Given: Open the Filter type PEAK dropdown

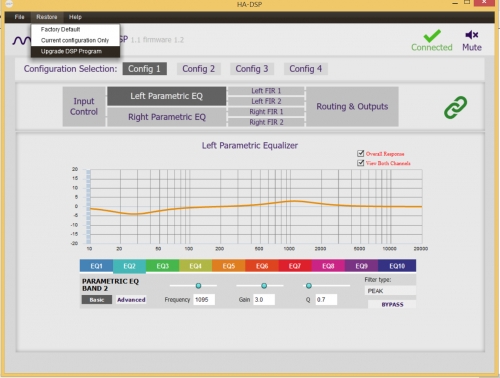Looking at the screenshot, I should (390, 291).
